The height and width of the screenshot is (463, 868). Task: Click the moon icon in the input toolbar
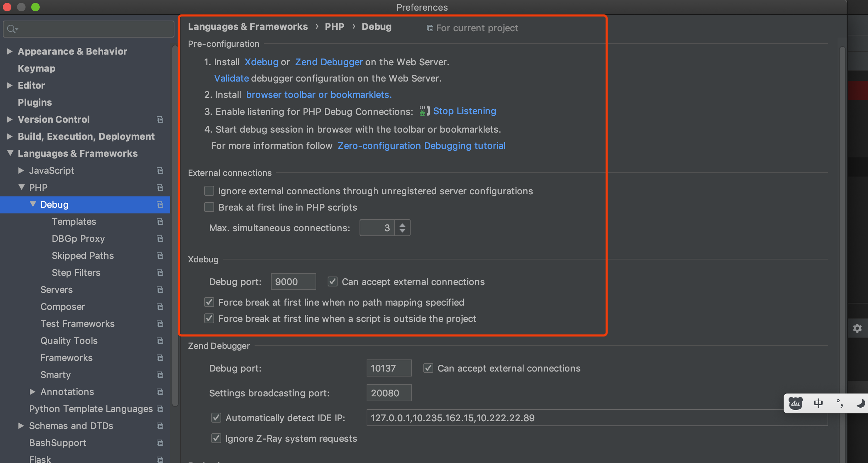[x=860, y=403]
